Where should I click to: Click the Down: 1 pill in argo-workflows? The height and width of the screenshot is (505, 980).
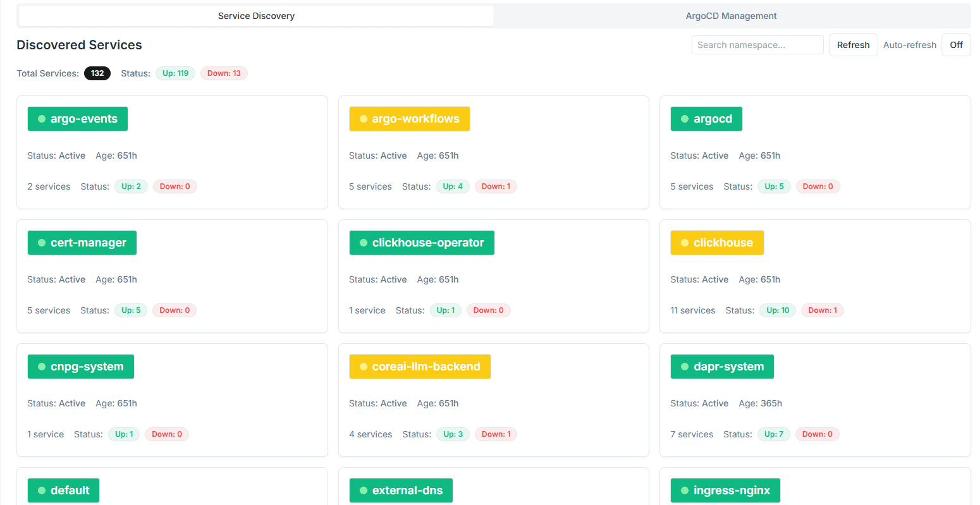pos(496,186)
